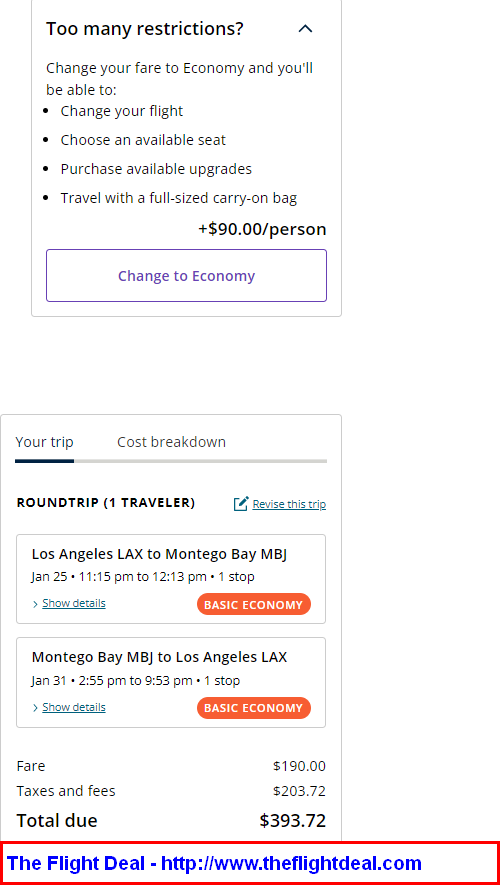The height and width of the screenshot is (885, 500).
Task: Switch to the Cost breakdown tab
Action: click(172, 442)
